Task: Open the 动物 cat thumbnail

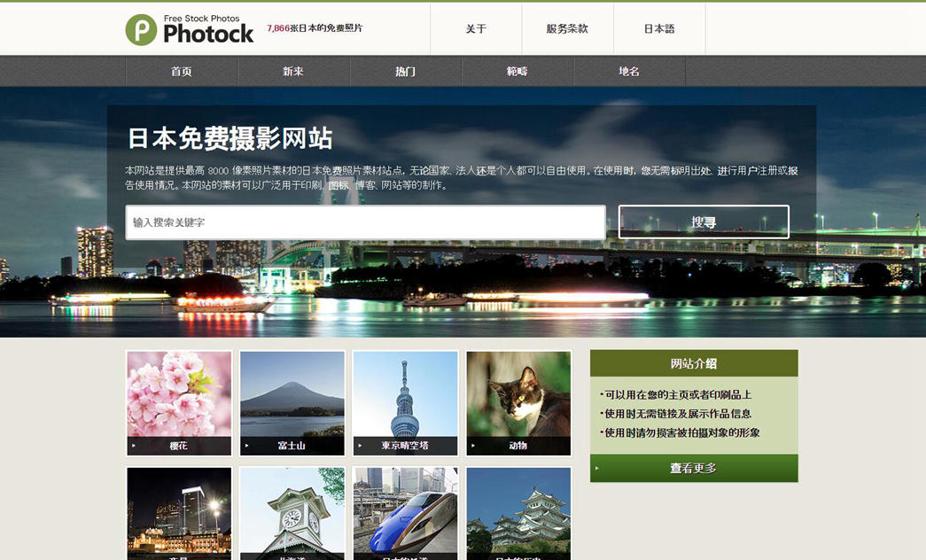Action: pos(518,403)
